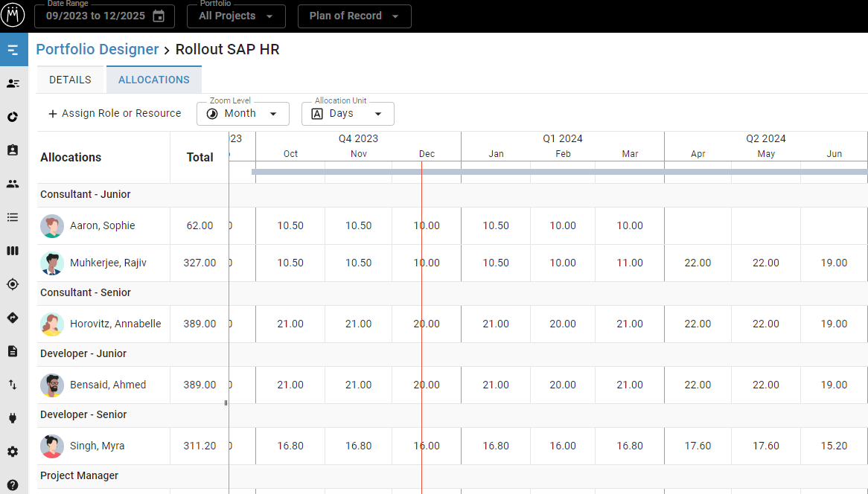This screenshot has width=868, height=494.
Task: Go to Portfolio Designer breadcrumb link
Action: [98, 49]
